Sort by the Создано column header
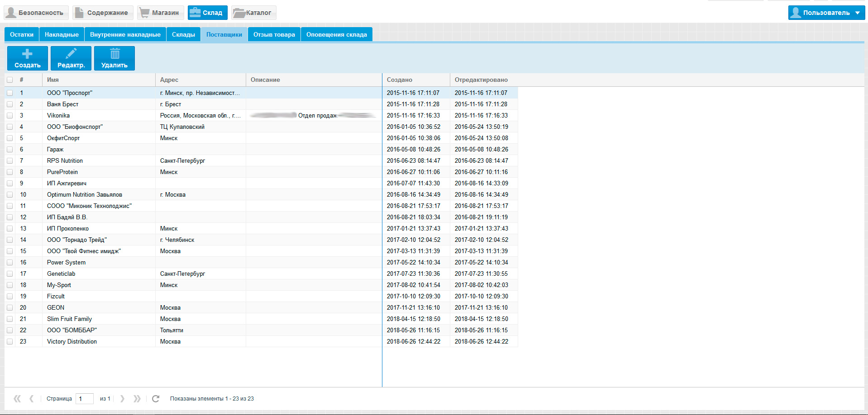 pos(400,80)
